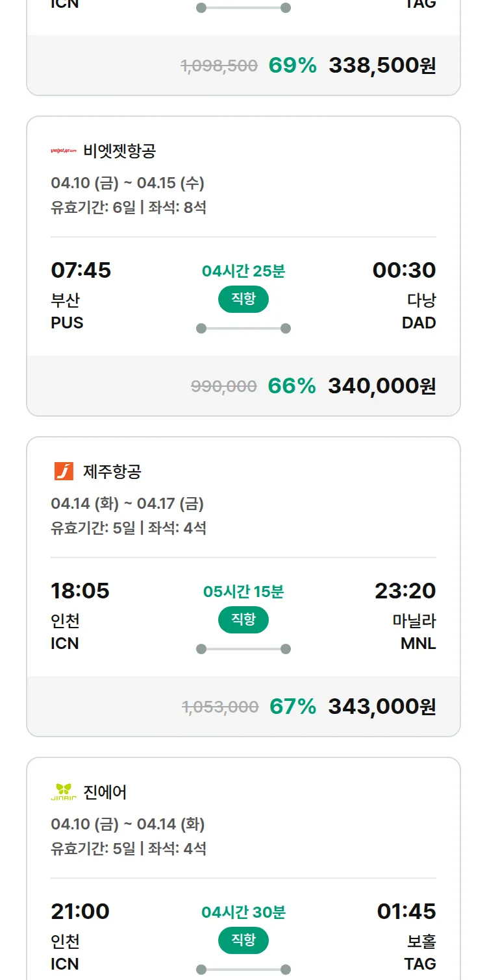Viewport: 487px width, 980px height.
Task: Select the 340,000원 VietJet fare
Action: click(382, 386)
